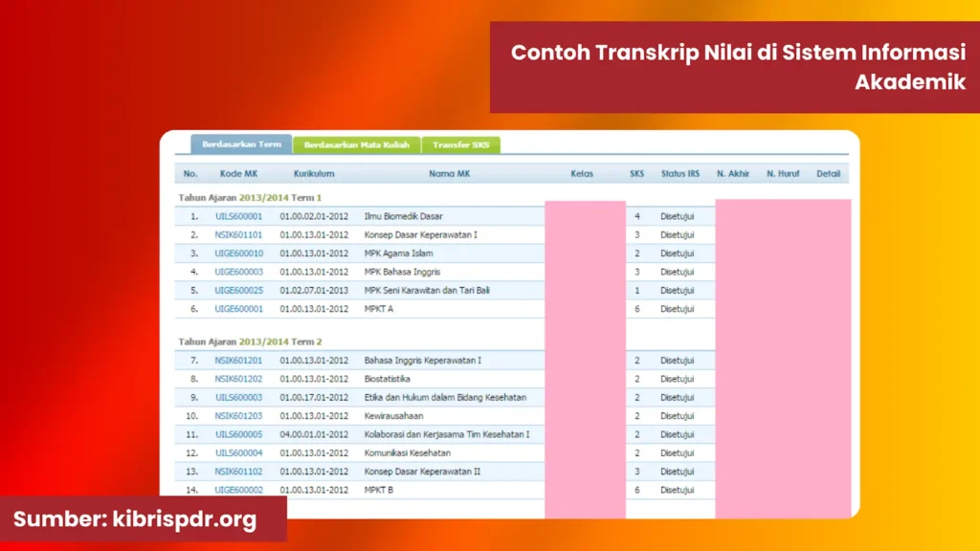Click the SKS column header
Viewport: 980px width, 551px height.
click(636, 174)
